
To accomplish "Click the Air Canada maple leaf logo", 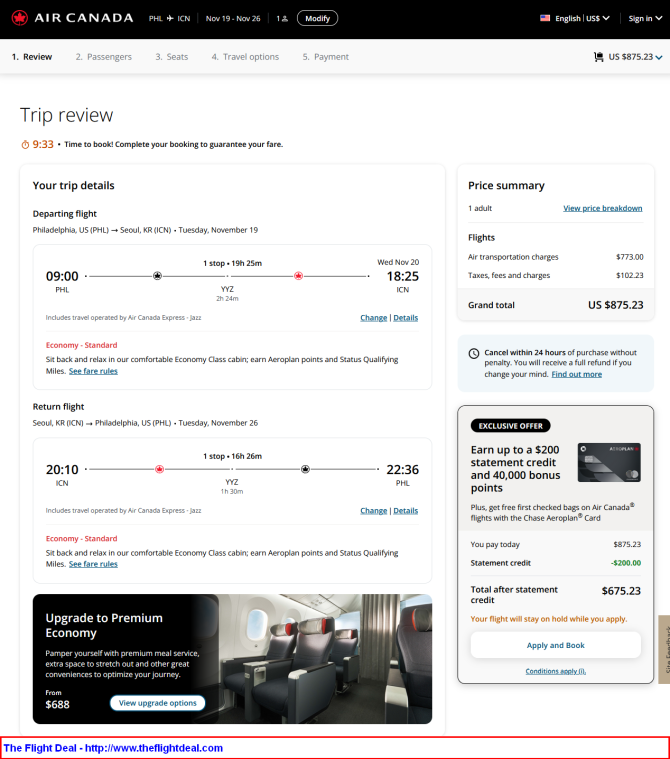I will click(20, 18).
